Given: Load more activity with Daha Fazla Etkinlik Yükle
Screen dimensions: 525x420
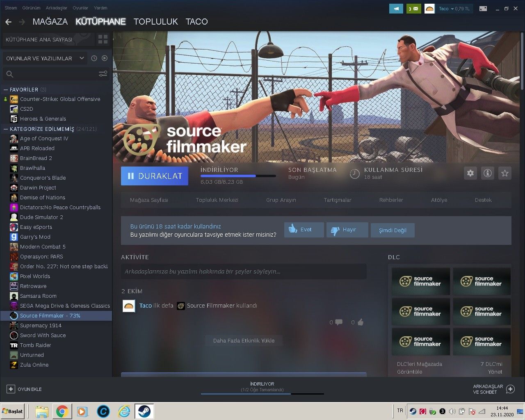Looking at the screenshot, I should (x=244, y=340).
